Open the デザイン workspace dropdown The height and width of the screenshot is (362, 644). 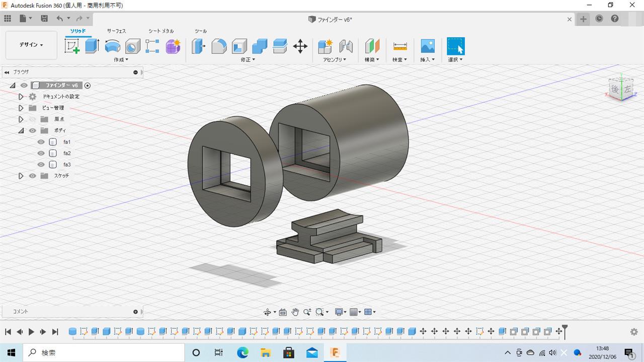pyautogui.click(x=31, y=45)
